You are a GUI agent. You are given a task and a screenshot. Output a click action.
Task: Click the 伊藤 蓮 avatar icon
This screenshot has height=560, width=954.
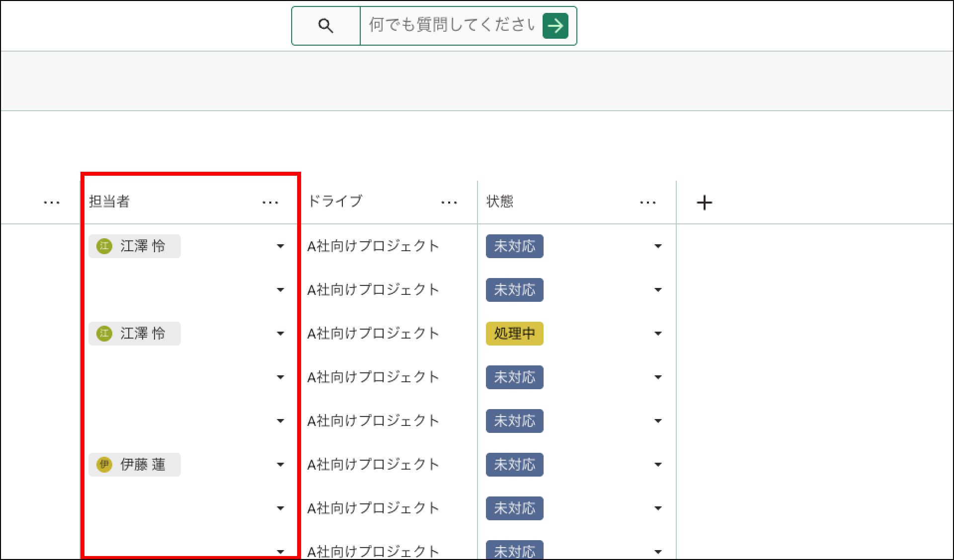104,465
